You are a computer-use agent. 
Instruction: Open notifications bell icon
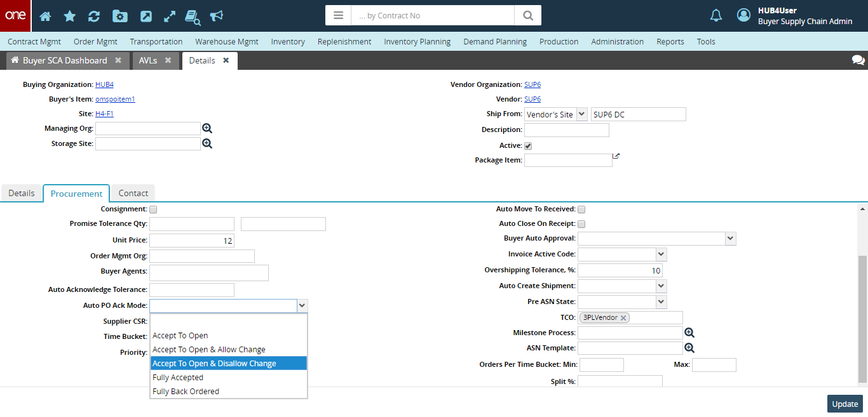(x=716, y=16)
